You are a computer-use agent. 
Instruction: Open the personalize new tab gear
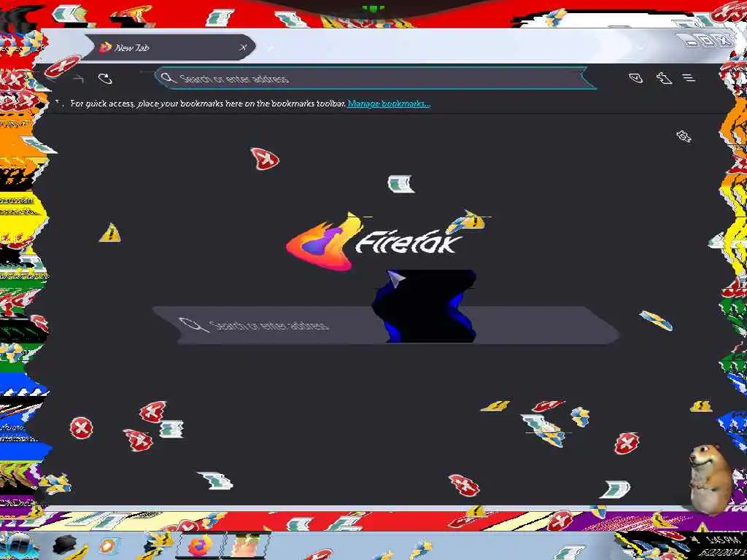pyautogui.click(x=684, y=136)
